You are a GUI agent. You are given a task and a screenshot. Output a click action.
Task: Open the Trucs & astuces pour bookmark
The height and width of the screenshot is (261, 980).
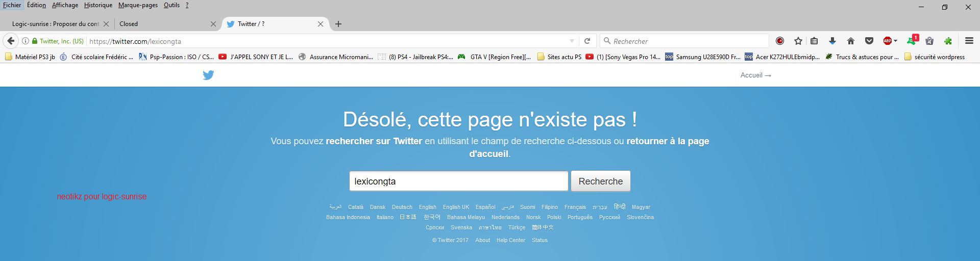[863, 57]
